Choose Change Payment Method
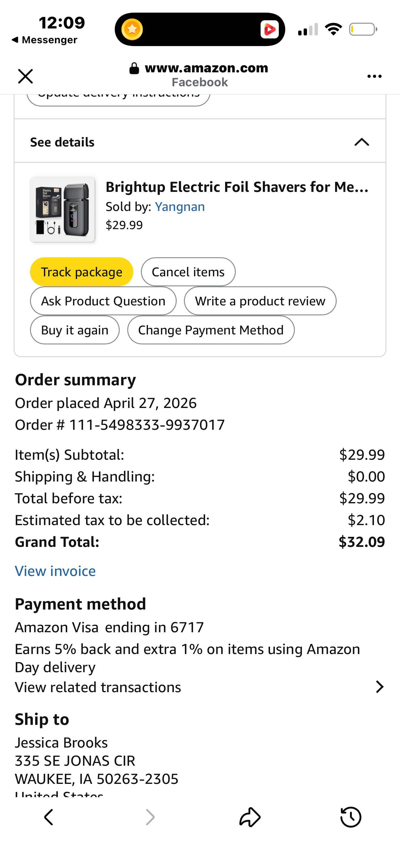400x868 pixels. point(211,330)
